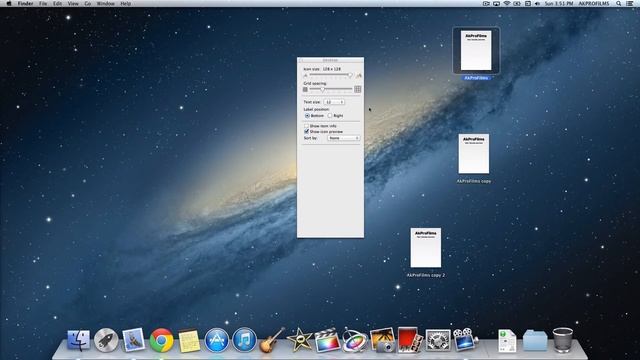This screenshot has height=360, width=640.
Task: Open GarageBand guitar icon in dock
Action: coord(272,340)
